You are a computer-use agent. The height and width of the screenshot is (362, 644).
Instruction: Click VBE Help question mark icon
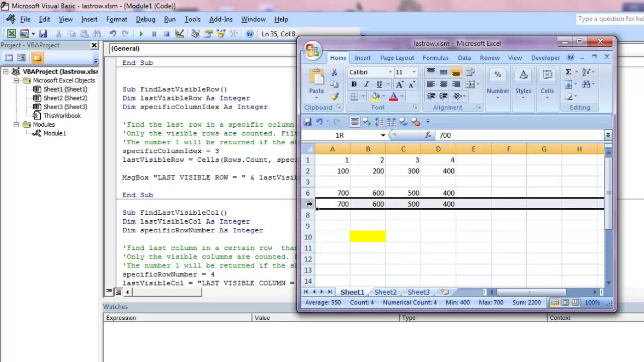click(250, 34)
